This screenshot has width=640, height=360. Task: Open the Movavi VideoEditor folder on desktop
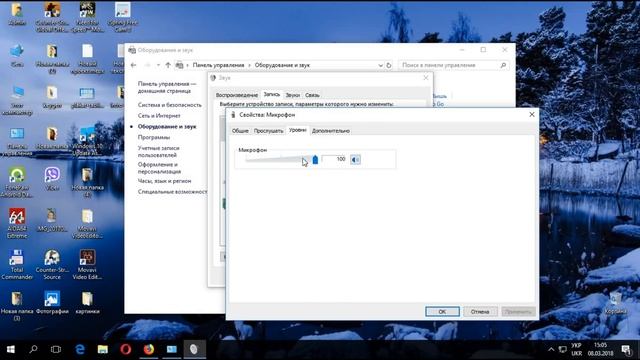(87, 223)
